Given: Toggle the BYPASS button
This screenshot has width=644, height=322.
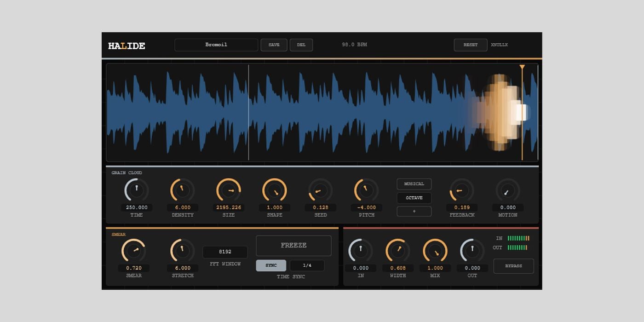Looking at the screenshot, I should 513,266.
